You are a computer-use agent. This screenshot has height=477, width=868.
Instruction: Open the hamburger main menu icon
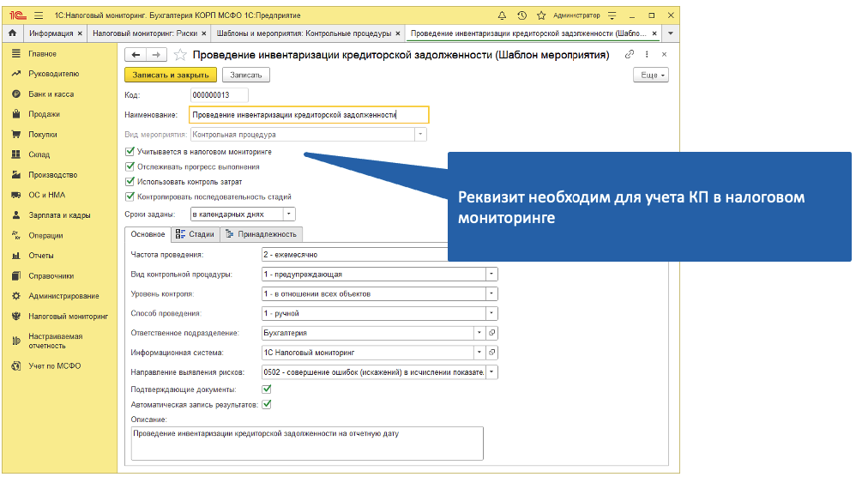(x=39, y=15)
